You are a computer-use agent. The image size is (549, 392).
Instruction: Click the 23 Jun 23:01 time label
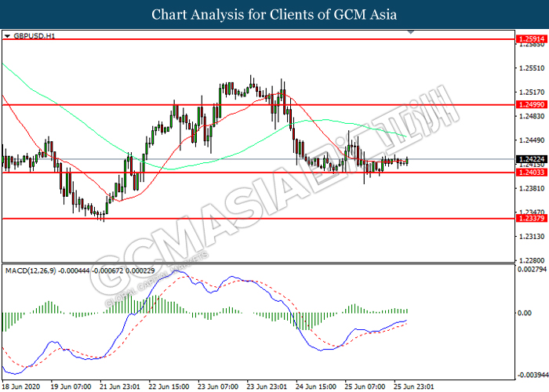click(267, 387)
